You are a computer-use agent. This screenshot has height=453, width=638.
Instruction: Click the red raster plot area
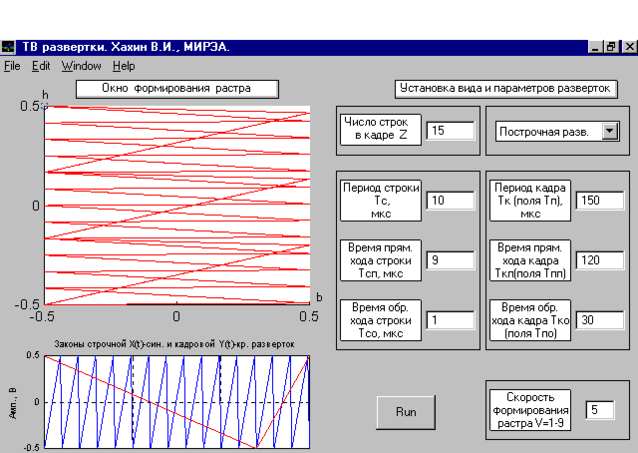(177, 205)
